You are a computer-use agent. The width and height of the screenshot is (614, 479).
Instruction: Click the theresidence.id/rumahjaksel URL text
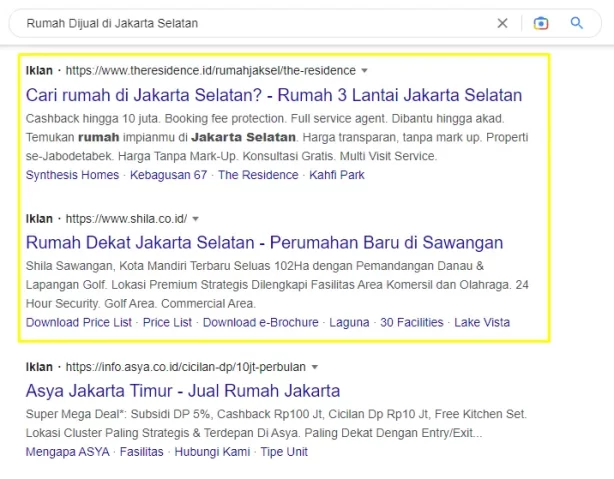(211, 71)
